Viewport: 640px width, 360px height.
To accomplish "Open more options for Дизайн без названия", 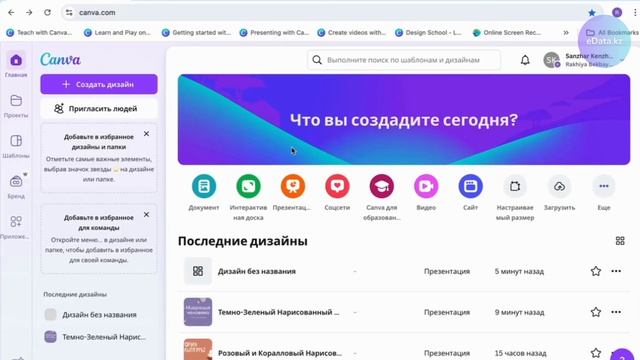I will (616, 271).
